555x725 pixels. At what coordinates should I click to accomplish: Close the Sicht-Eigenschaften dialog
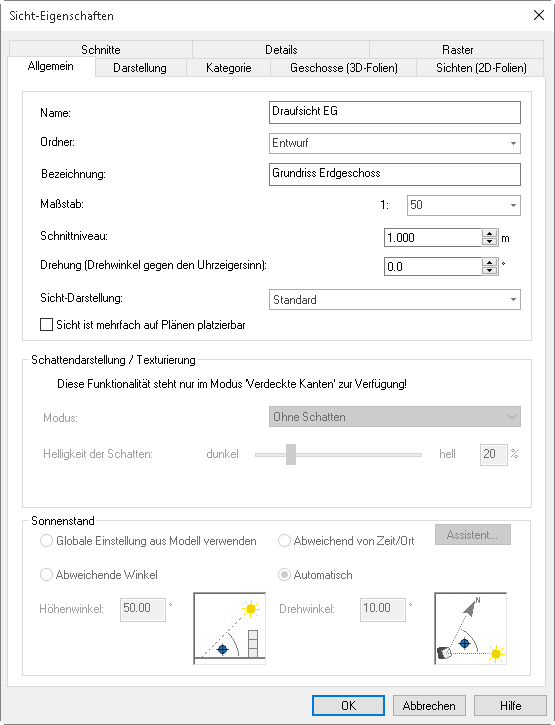coord(539,15)
